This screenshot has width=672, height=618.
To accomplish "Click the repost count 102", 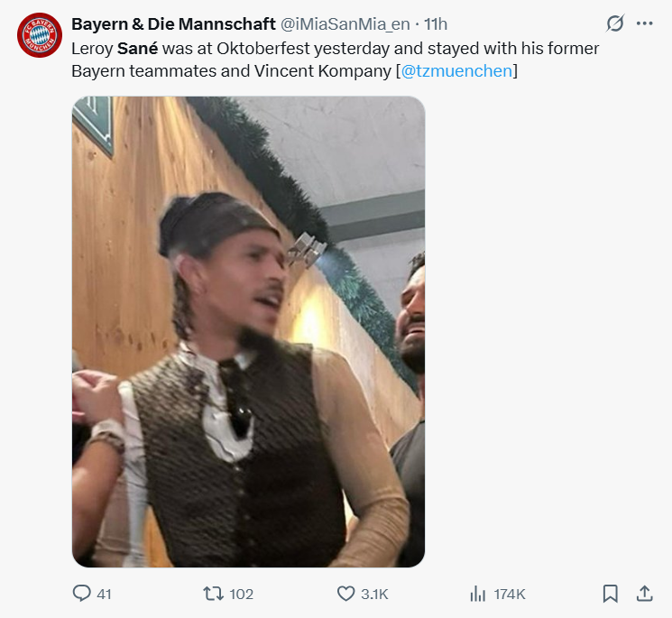I will [241, 594].
